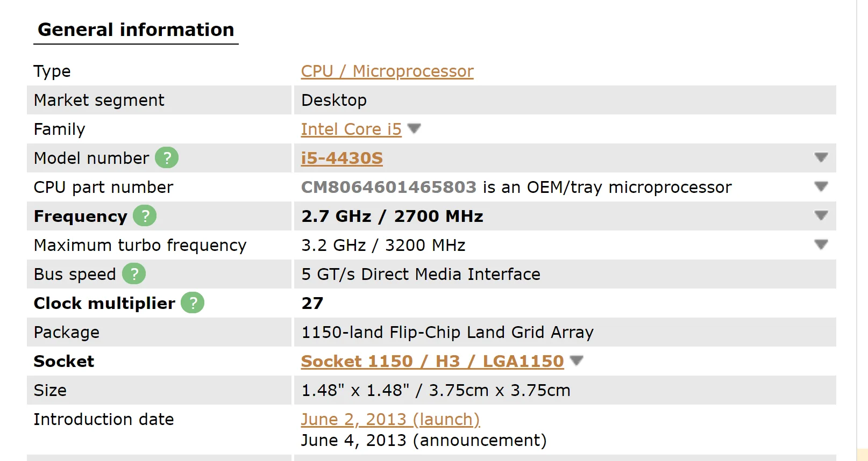Screen dimensions: 868x461
Task: Expand the Intel Core i5 family dropdown
Action: tap(414, 129)
